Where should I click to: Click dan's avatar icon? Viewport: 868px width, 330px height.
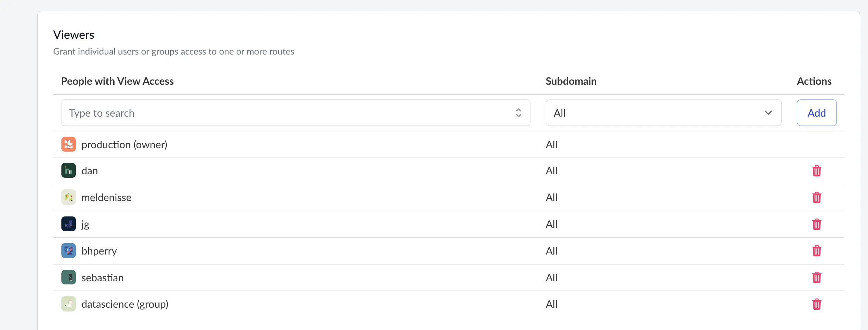click(x=69, y=170)
